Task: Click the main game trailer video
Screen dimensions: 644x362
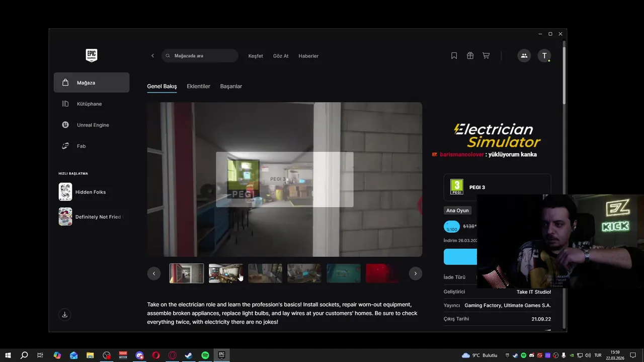Action: (x=285, y=179)
